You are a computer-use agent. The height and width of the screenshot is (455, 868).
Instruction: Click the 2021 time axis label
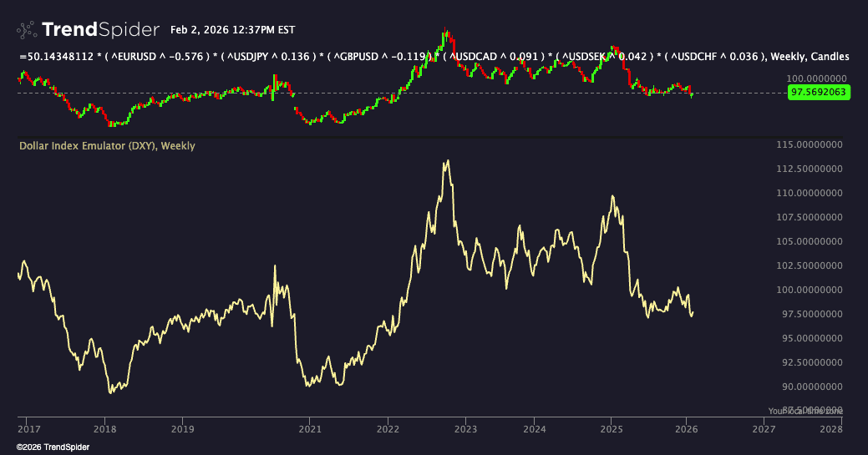click(310, 429)
